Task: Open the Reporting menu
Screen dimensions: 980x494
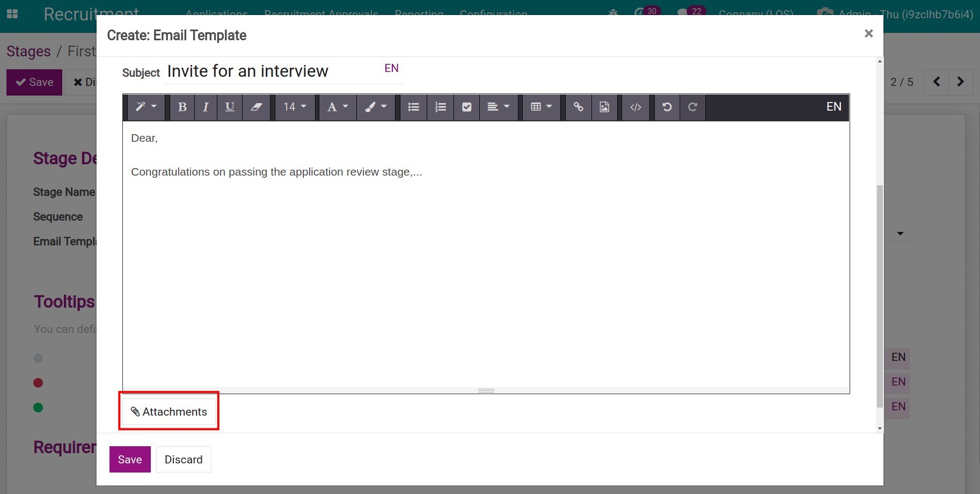Action: pyautogui.click(x=419, y=14)
